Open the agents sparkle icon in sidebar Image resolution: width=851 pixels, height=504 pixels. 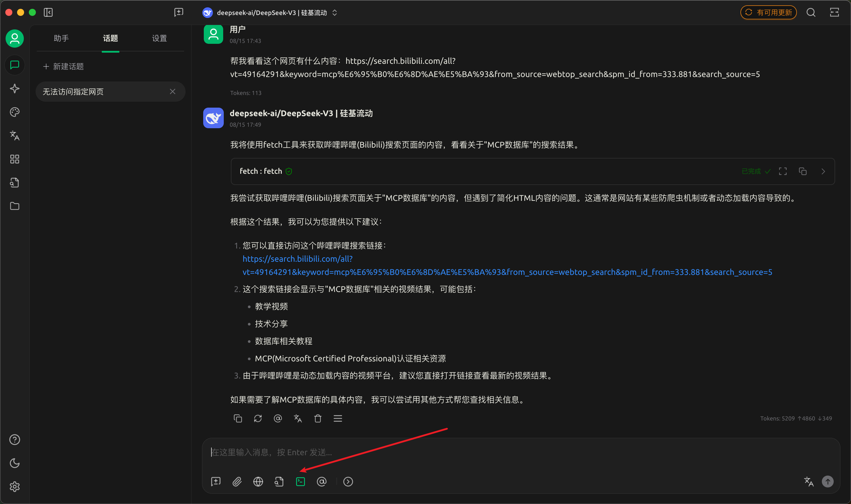pyautogui.click(x=15, y=89)
